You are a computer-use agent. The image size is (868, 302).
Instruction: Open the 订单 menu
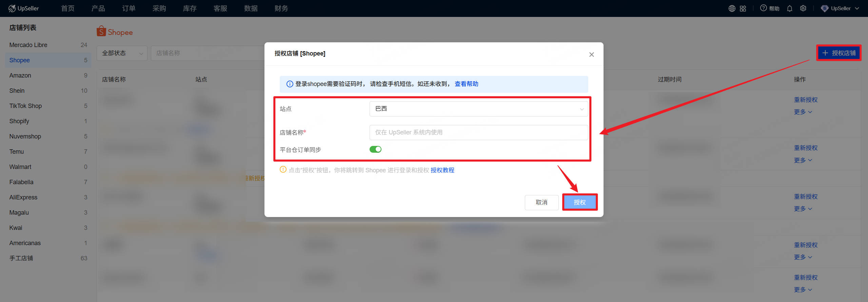click(129, 8)
